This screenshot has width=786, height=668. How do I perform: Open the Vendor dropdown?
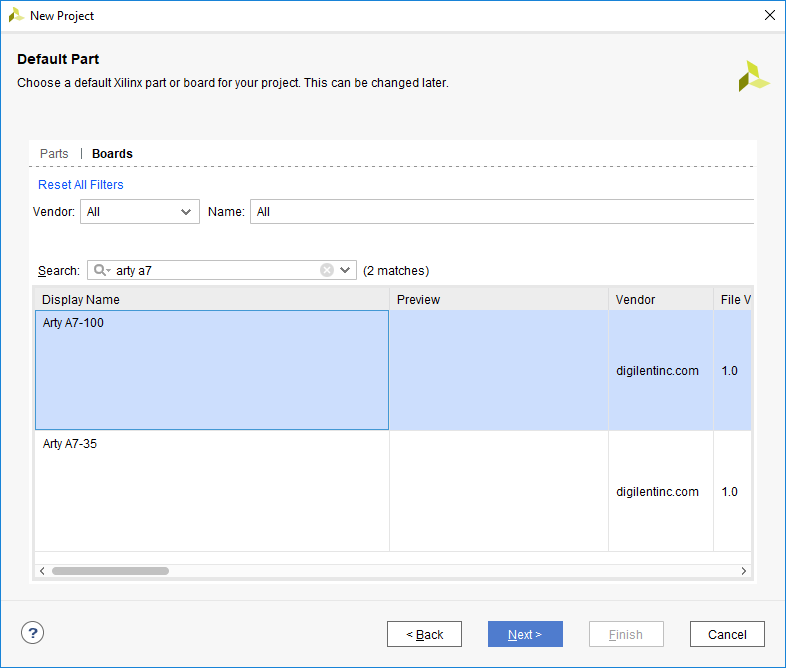(140, 212)
